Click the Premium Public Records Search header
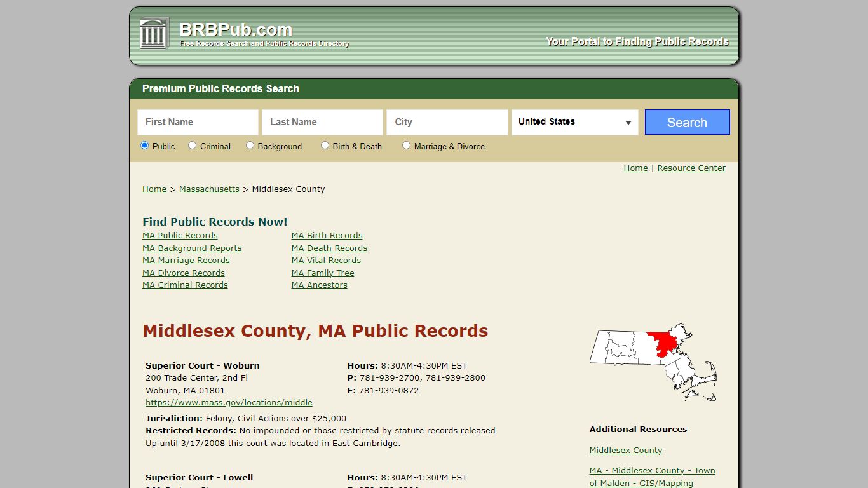The width and height of the screenshot is (868, 488). pyautogui.click(x=220, y=89)
